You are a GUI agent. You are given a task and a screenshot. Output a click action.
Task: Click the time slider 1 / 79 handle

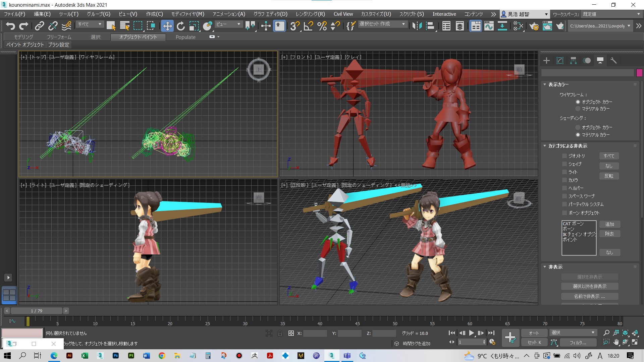coord(37,311)
